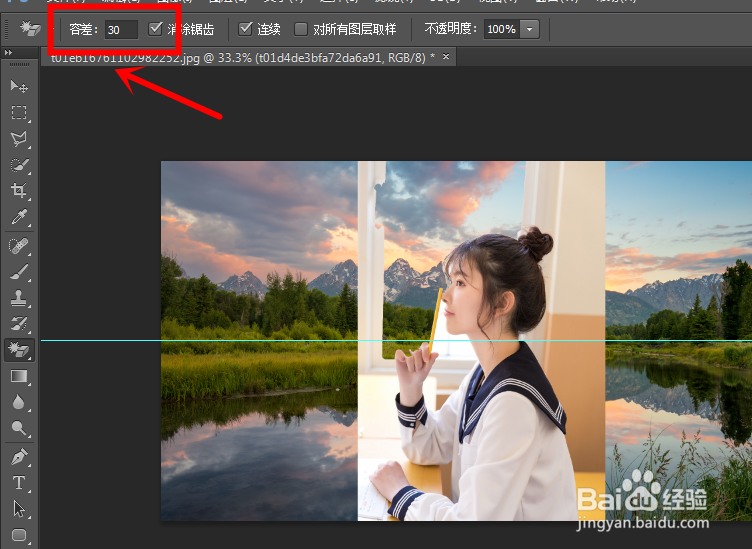Viewport: 752px width, 549px height.
Task: Select the Gradient tool
Action: click(x=19, y=376)
